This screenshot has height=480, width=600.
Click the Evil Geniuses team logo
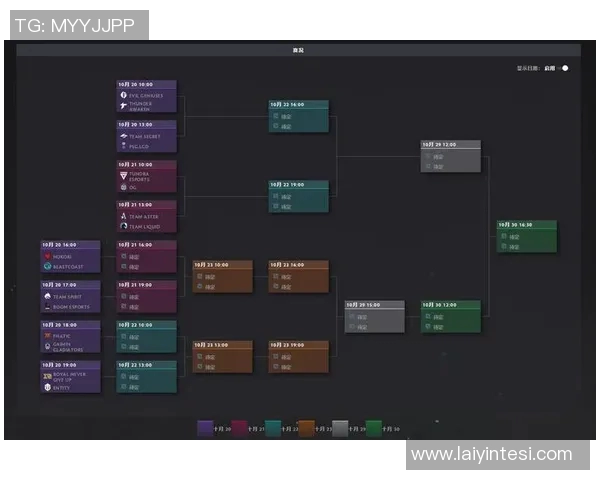[x=124, y=95]
